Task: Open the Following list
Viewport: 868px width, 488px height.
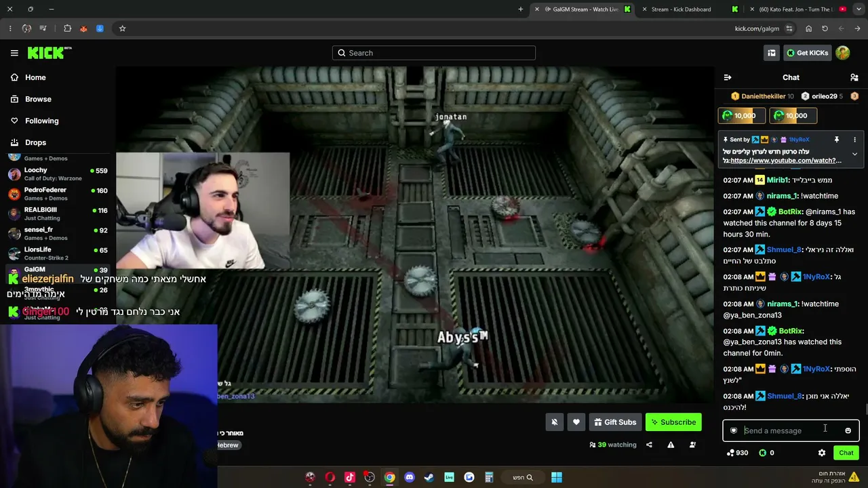Action: tap(41, 121)
